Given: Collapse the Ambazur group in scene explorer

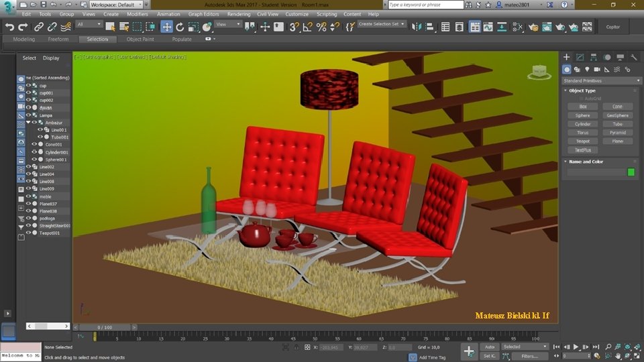Looking at the screenshot, I should 28,122.
